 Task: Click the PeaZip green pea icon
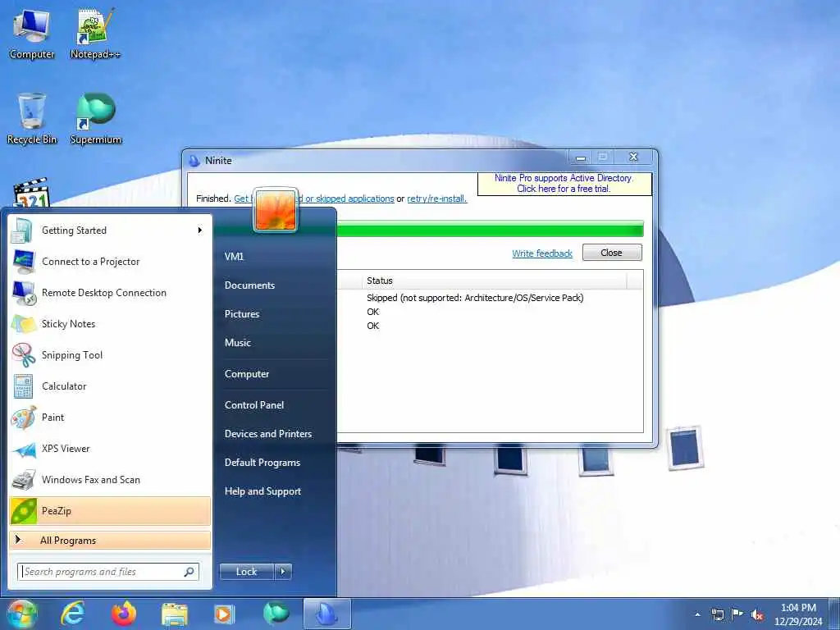24,511
